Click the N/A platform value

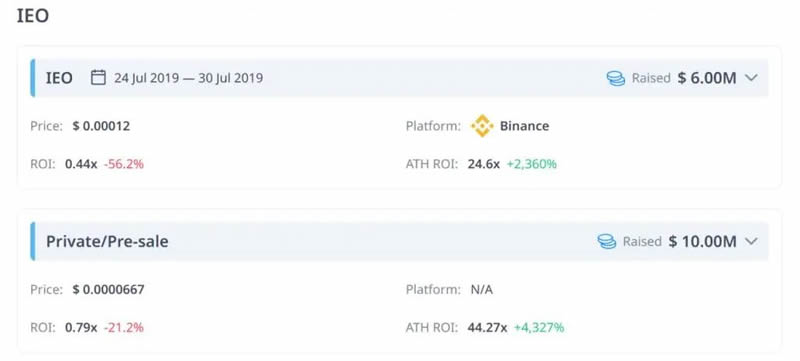[482, 290]
